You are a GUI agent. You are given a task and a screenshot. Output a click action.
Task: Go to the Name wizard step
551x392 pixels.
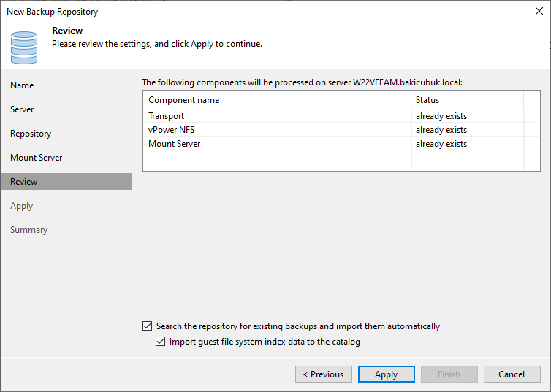[x=22, y=85]
